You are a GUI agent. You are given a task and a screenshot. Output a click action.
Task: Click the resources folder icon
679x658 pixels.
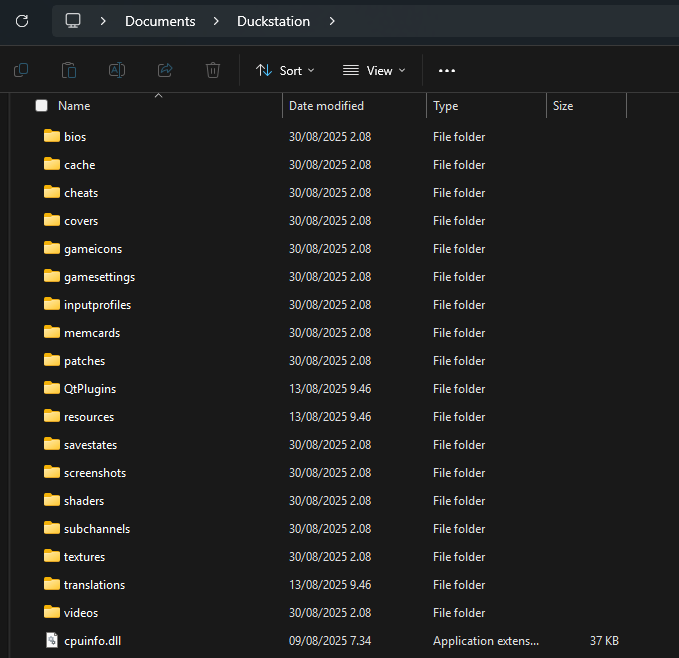click(52, 416)
